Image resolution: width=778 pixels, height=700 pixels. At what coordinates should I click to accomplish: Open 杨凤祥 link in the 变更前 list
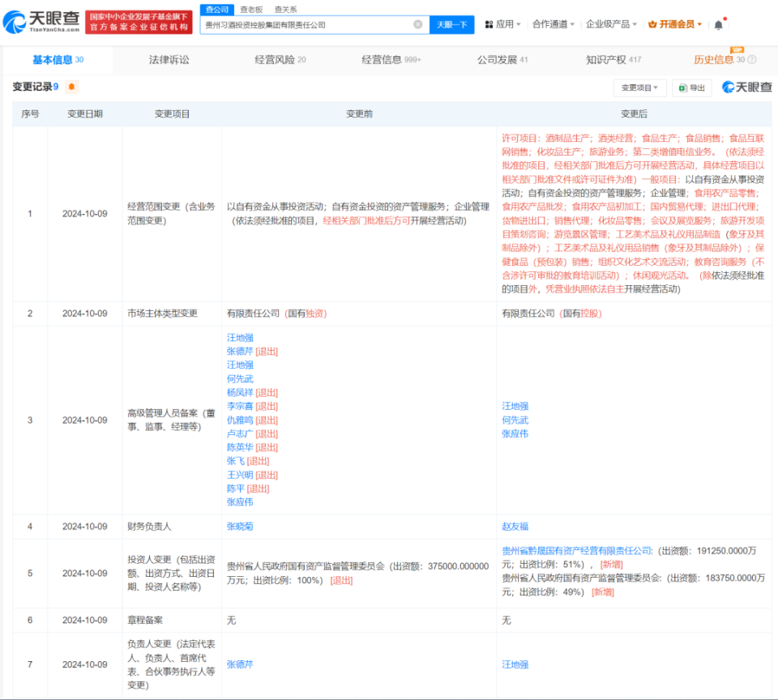tap(240, 393)
